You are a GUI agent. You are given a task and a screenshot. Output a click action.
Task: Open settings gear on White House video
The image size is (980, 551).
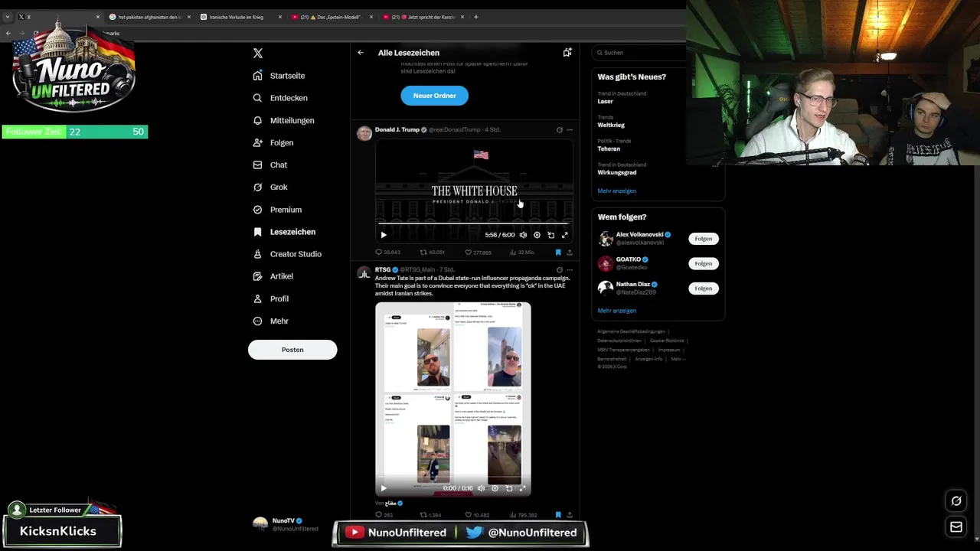click(x=537, y=235)
